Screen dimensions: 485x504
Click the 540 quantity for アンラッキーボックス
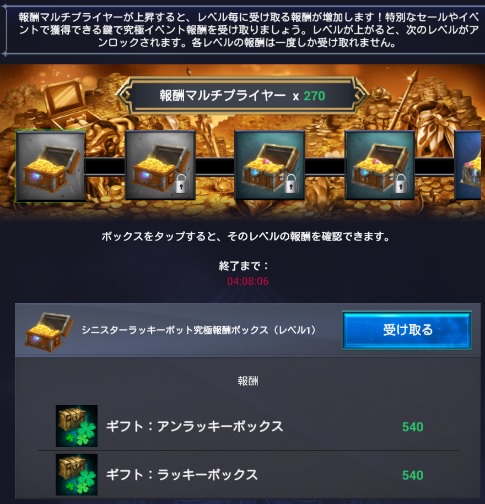(413, 427)
